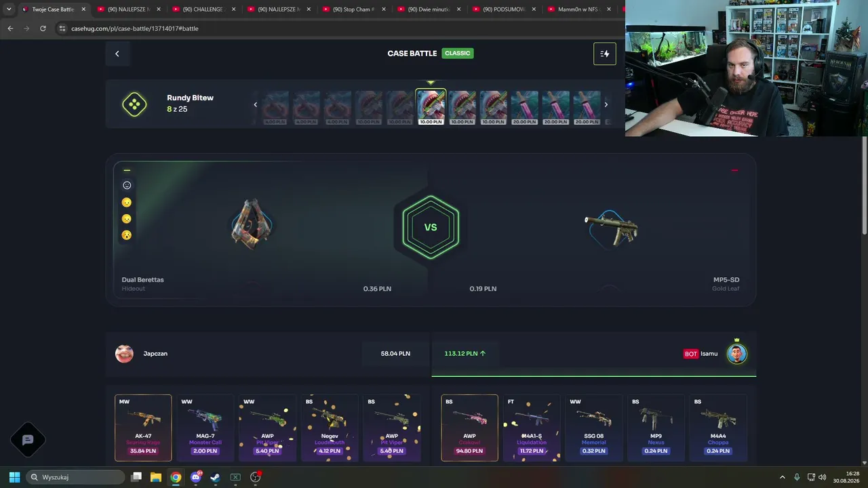Select the AK-47 35.84 PLN drop card
The height and width of the screenshot is (488, 868).
[x=143, y=428]
